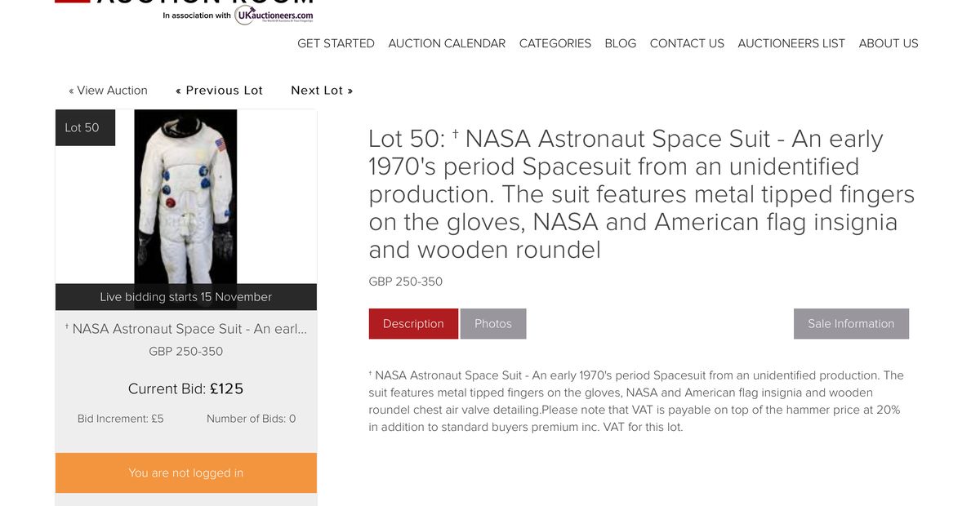Click the truncated NASA Astronaut Space Suit title
This screenshot has width=980, height=506.
click(185, 329)
